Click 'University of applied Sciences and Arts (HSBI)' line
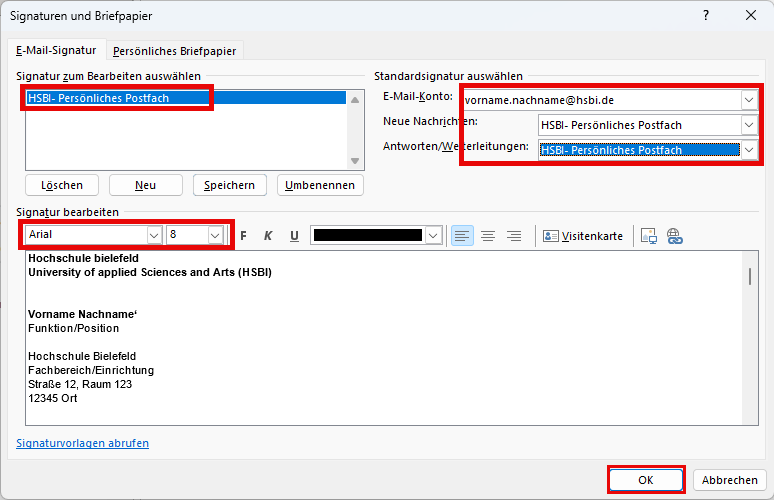774x500 pixels. point(150,272)
